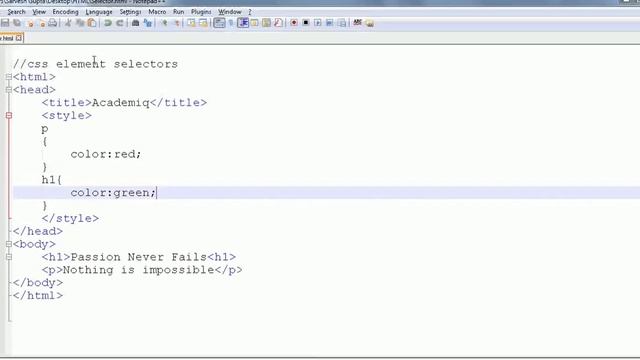
Task: Collapse the <body> fold marker
Action: [9, 244]
